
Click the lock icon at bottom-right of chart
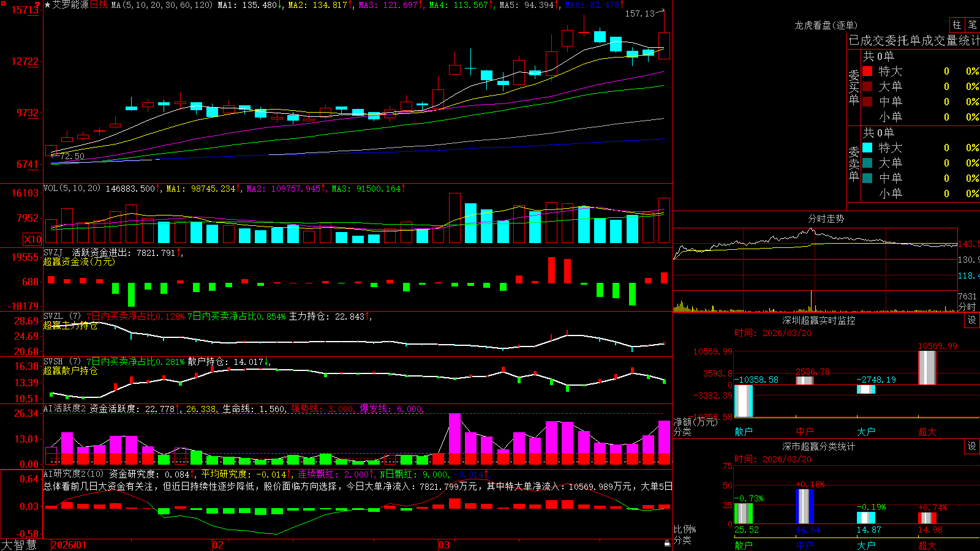coord(668,543)
